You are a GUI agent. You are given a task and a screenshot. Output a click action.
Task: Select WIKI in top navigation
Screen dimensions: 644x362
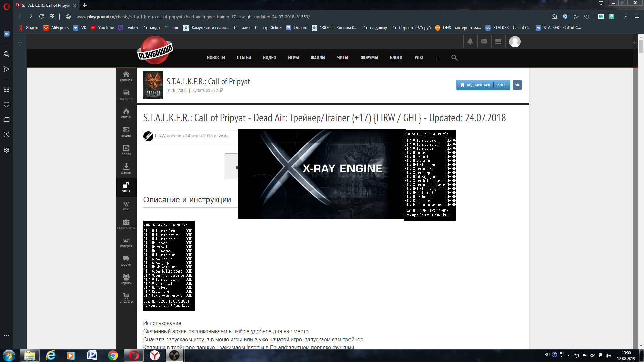tap(419, 58)
